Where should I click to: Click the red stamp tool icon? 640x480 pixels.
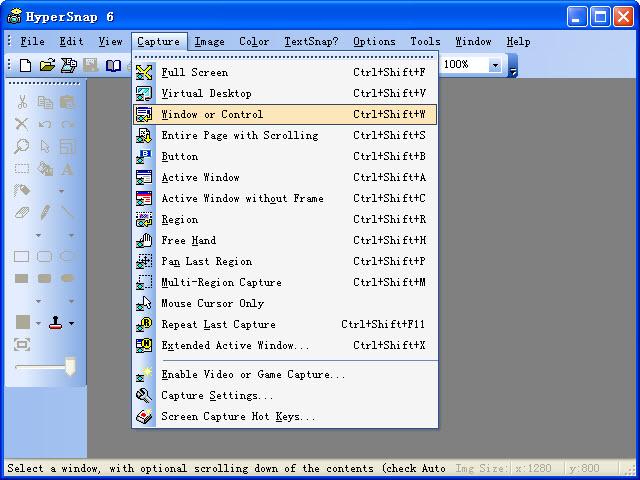(x=56, y=322)
